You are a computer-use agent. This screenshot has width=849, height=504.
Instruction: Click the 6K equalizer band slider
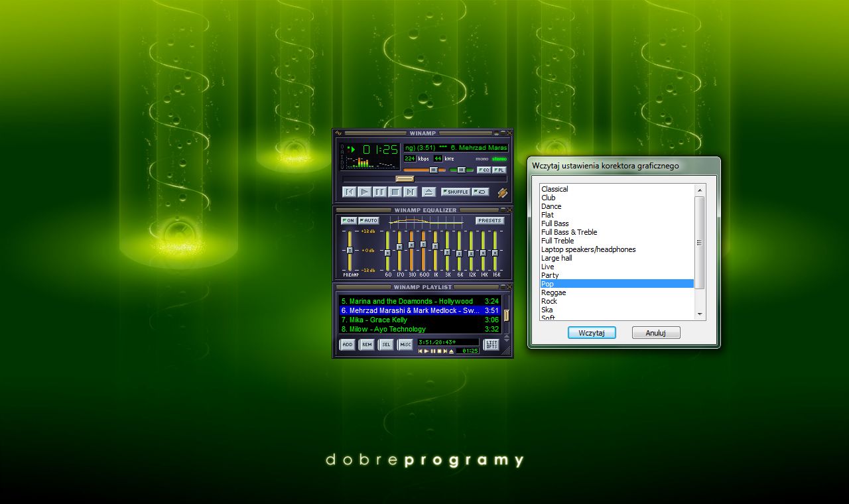(459, 251)
